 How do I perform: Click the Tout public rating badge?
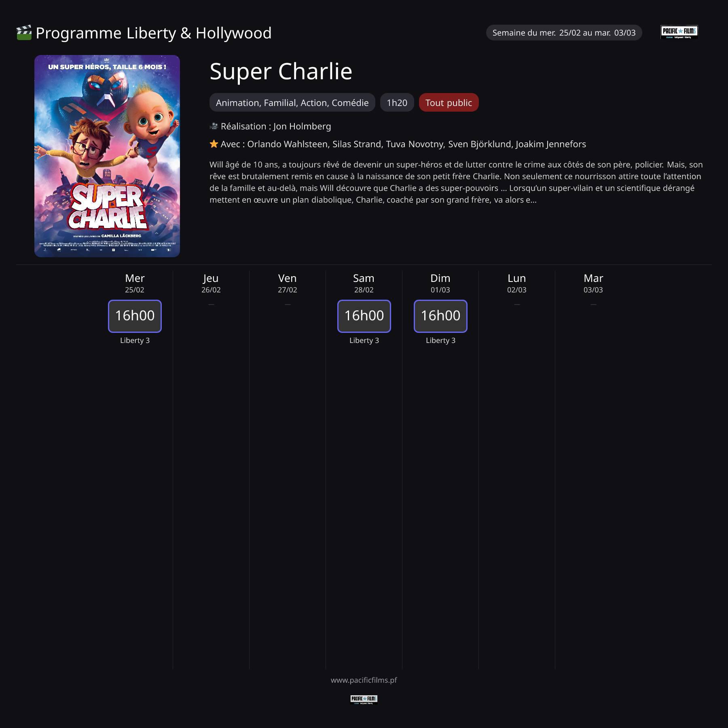pos(449,103)
